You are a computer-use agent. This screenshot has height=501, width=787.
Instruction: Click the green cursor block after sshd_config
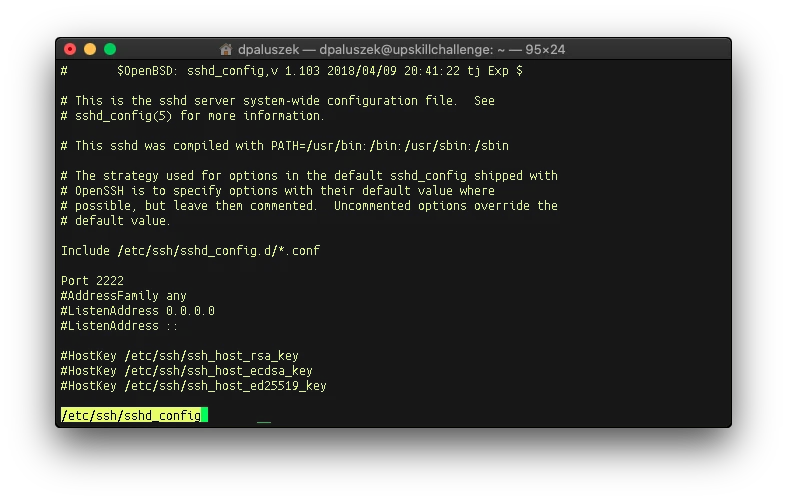[204, 415]
